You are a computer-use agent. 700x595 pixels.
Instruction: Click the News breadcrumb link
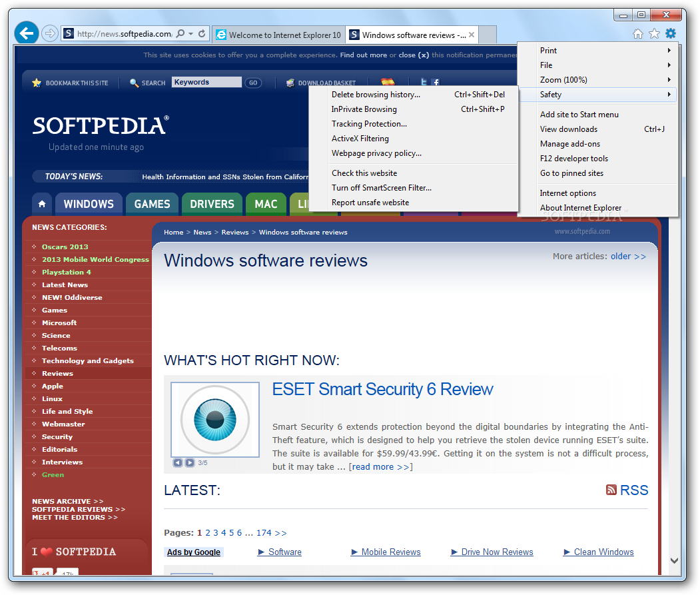202,233
